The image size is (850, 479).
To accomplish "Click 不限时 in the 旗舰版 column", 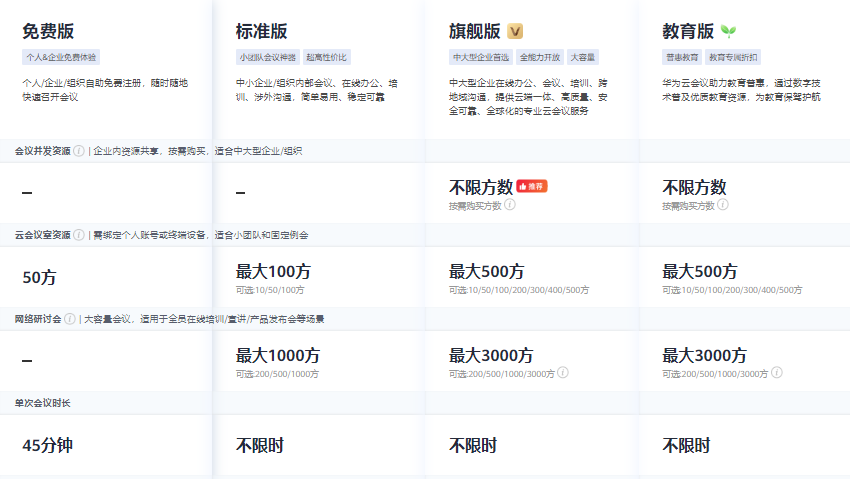I will [473, 445].
